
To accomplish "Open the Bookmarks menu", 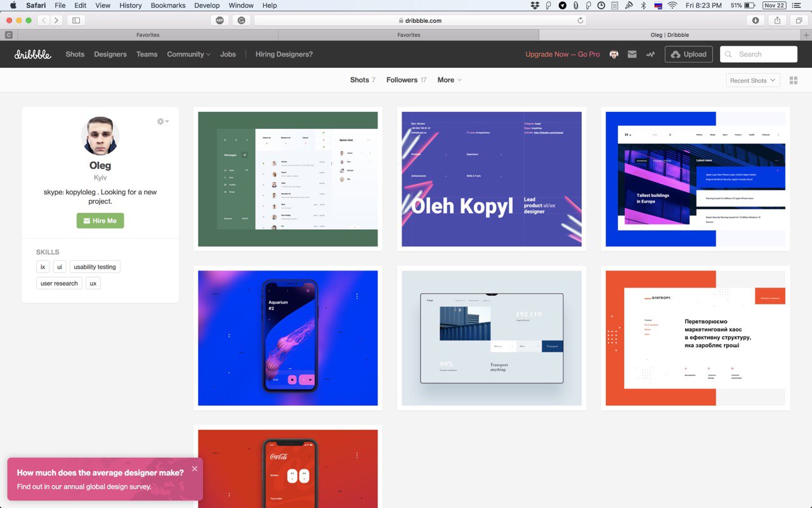I will coord(168,5).
